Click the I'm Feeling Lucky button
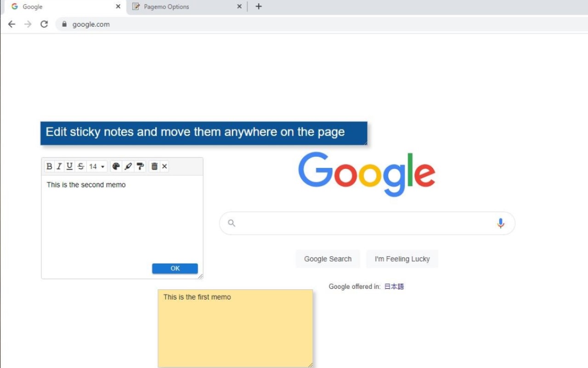The height and width of the screenshot is (368, 588). [x=402, y=259]
